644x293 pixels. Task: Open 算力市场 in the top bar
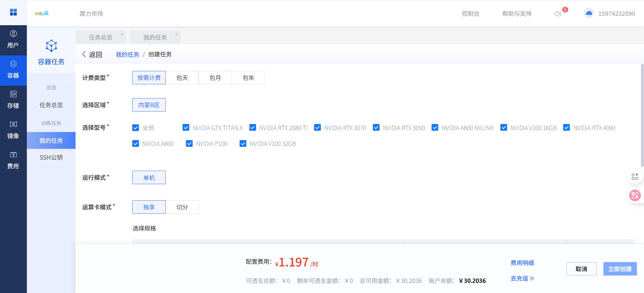91,14
